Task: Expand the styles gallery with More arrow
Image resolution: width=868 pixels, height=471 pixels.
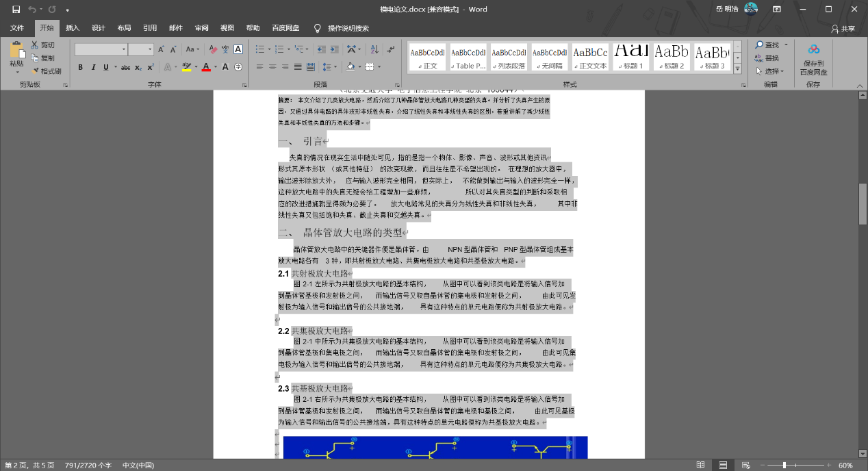Action: [736, 66]
